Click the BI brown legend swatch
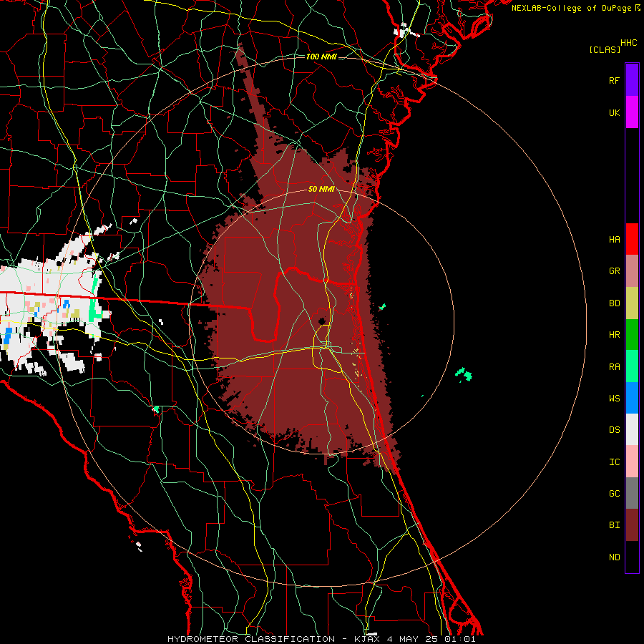The height and width of the screenshot is (644, 644). click(632, 525)
